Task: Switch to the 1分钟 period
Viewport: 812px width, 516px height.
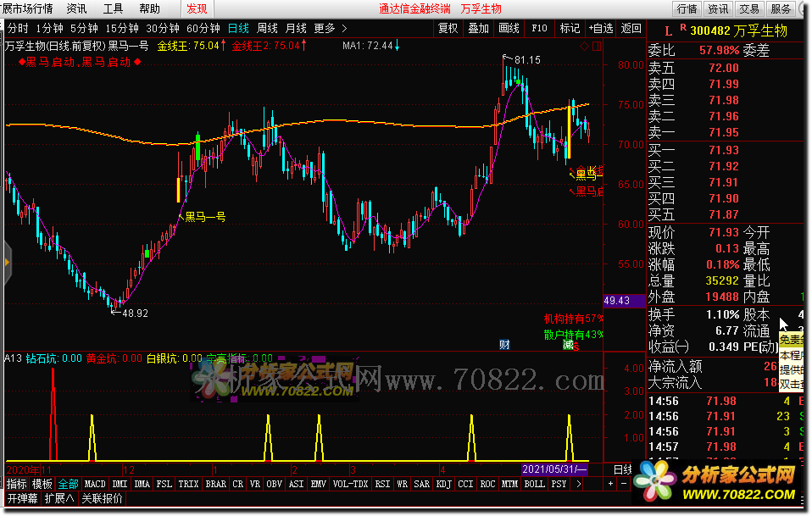Action: tap(49, 29)
